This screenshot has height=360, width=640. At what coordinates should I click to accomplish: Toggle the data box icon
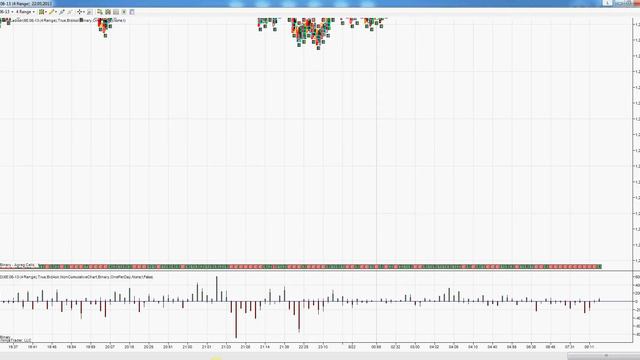90,12
